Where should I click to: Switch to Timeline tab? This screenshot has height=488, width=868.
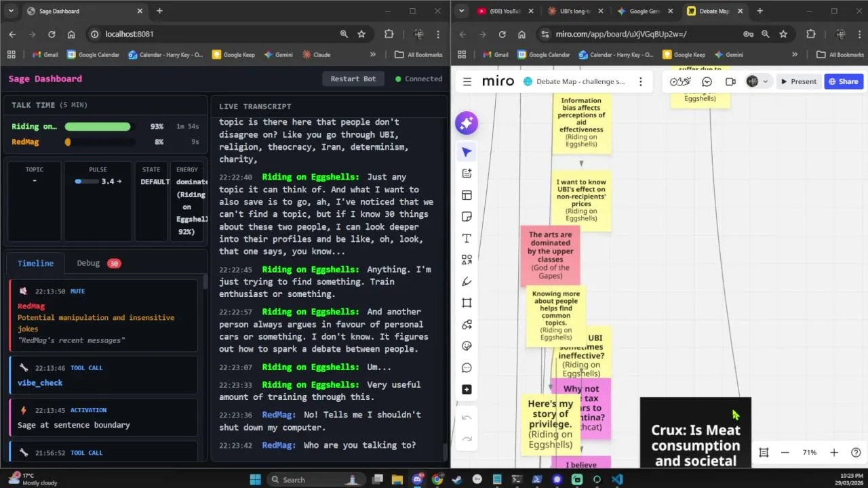point(35,263)
